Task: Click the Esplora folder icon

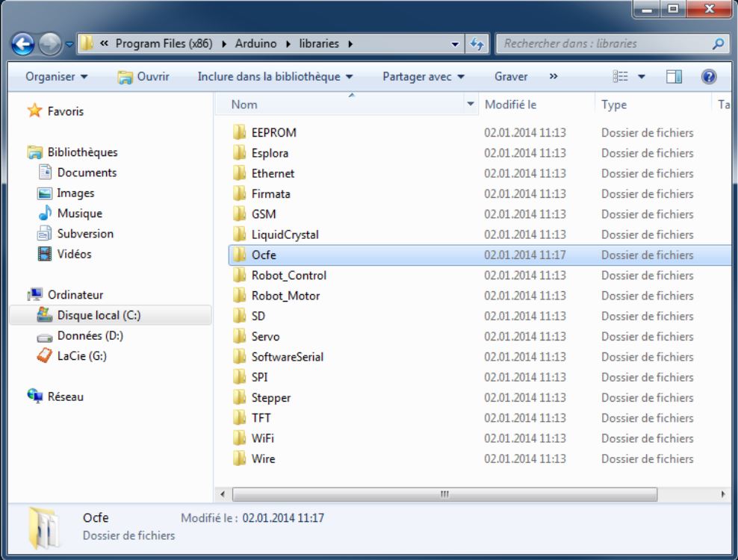Action: pyautogui.click(x=239, y=153)
